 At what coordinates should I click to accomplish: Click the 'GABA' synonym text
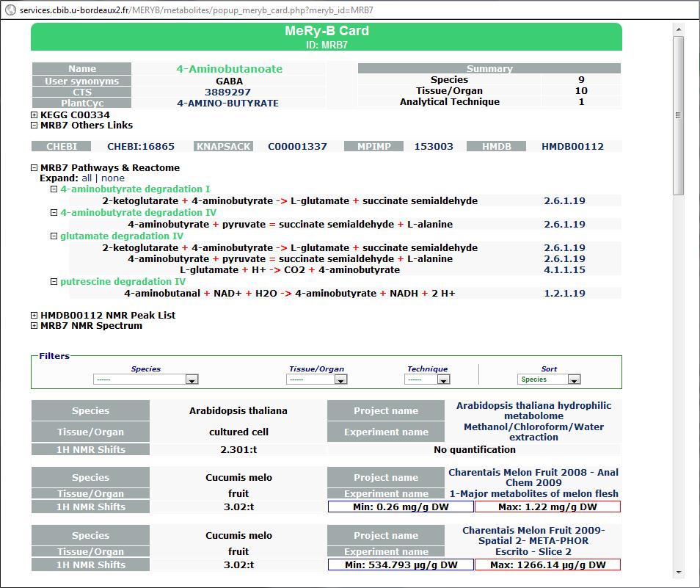click(230, 81)
